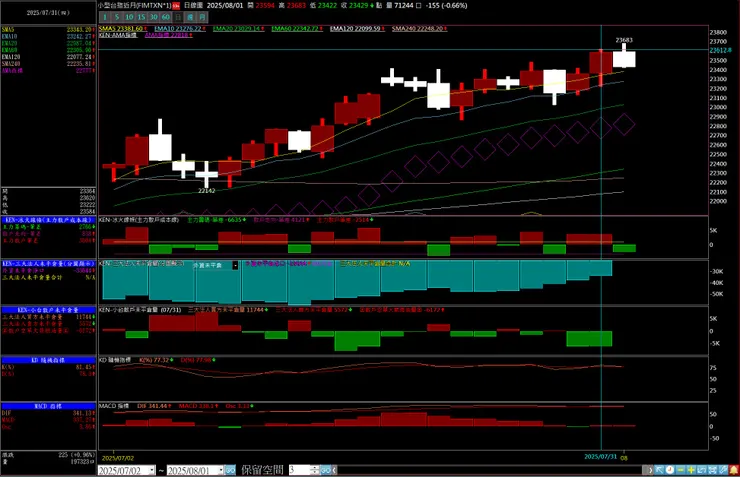Adjust the 保留空間 spinner arrows
The height and width of the screenshot is (477, 740).
click(315, 470)
